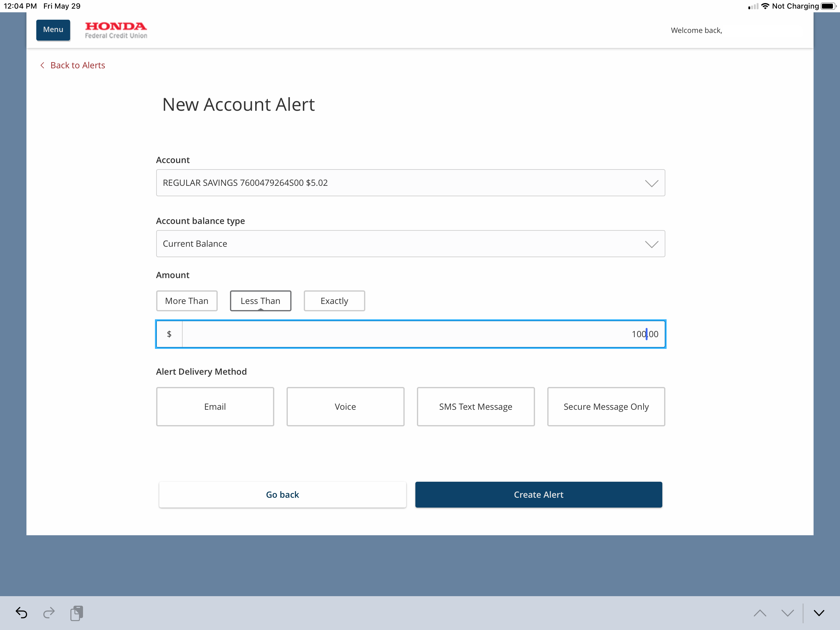Select the Exactly amount option

pos(334,301)
